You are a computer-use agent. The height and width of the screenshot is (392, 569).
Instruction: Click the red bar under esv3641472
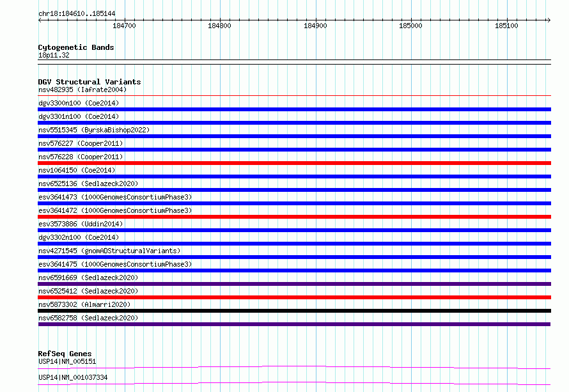pos(294,217)
